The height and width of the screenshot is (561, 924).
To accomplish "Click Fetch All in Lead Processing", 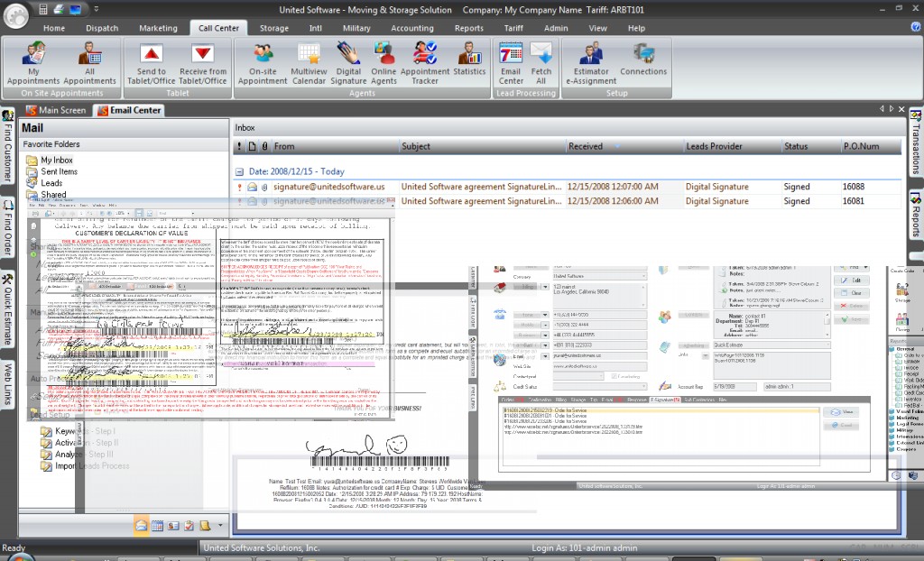I will (541, 64).
